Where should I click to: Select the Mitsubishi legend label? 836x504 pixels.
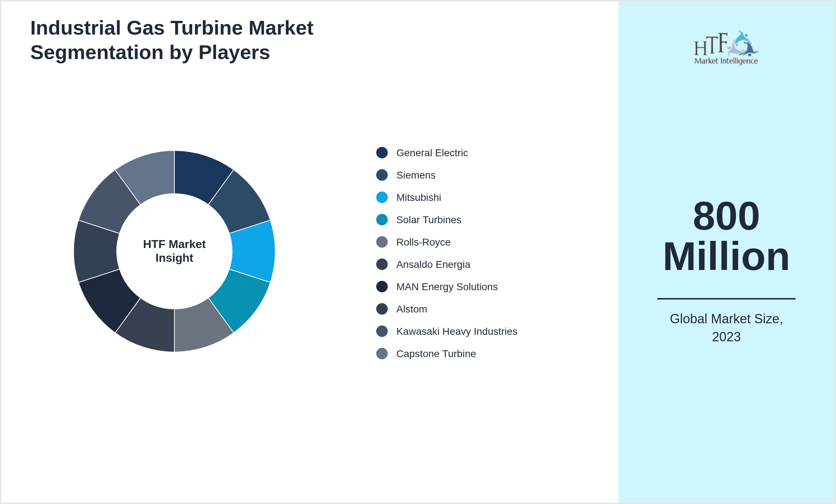coord(419,198)
